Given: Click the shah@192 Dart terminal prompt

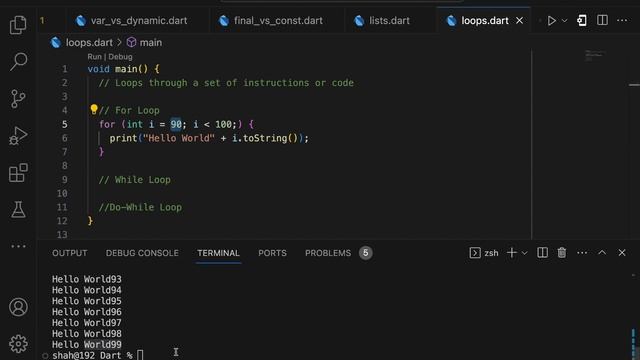Looking at the screenshot, I should pos(92,355).
